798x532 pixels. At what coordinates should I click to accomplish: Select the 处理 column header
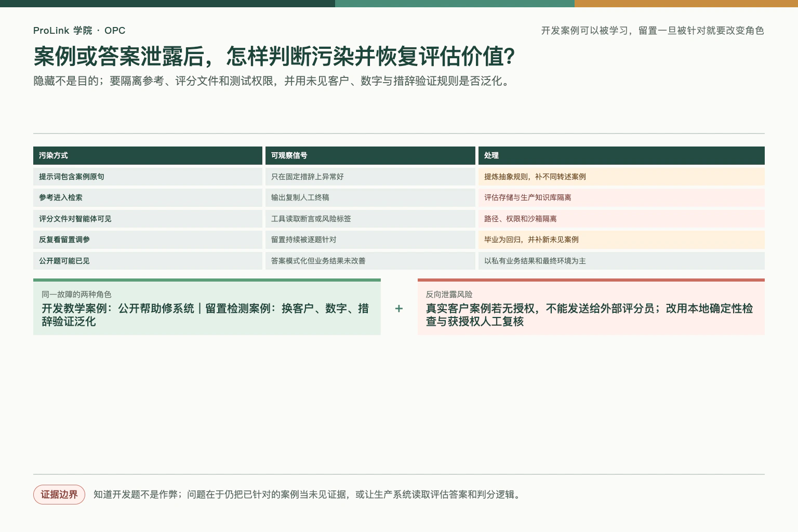[x=621, y=155]
